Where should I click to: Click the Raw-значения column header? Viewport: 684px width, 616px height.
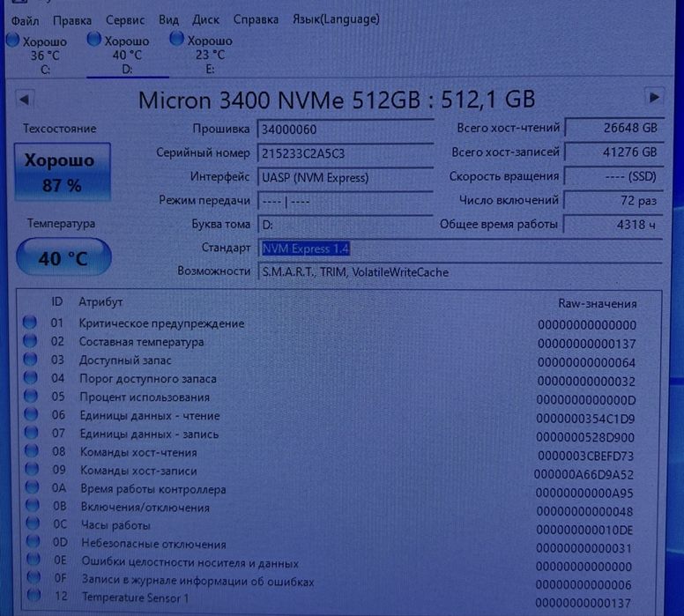(598, 304)
